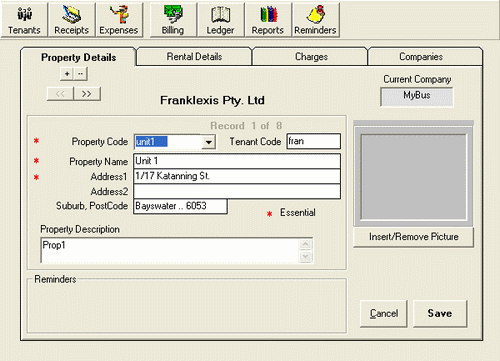Expand the Property Code dropdown arrow
Viewport: 500px width, 361px height.
click(209, 142)
